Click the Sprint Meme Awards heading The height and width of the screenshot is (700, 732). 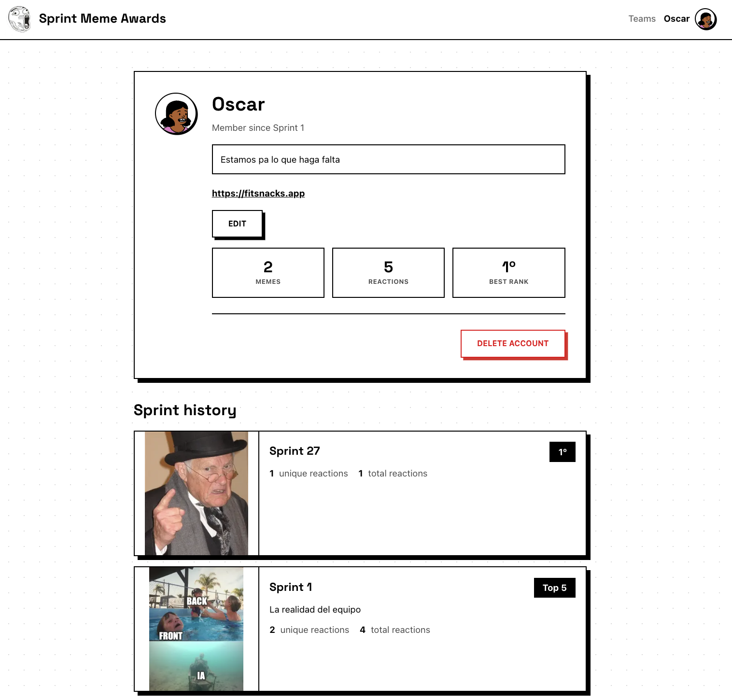[103, 19]
